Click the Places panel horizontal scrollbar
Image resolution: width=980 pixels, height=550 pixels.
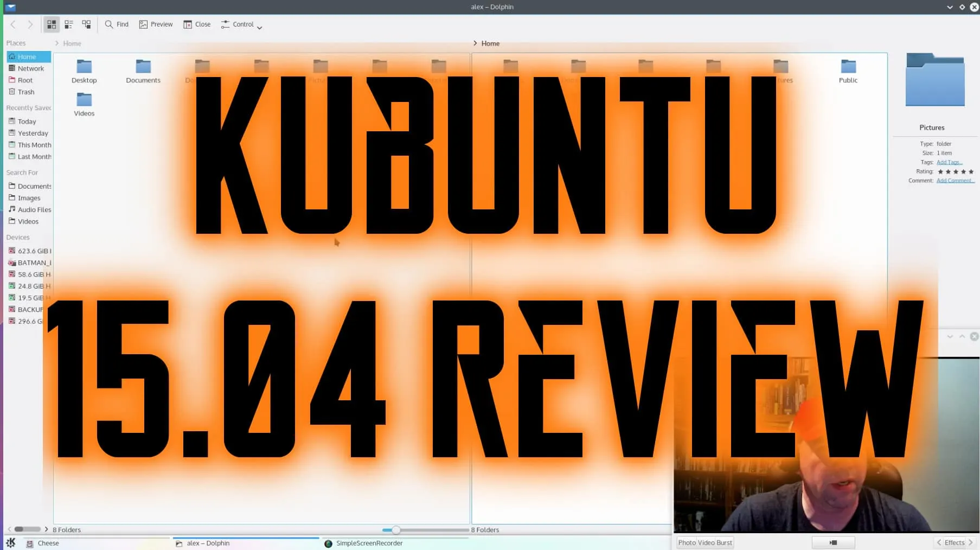tap(27, 529)
